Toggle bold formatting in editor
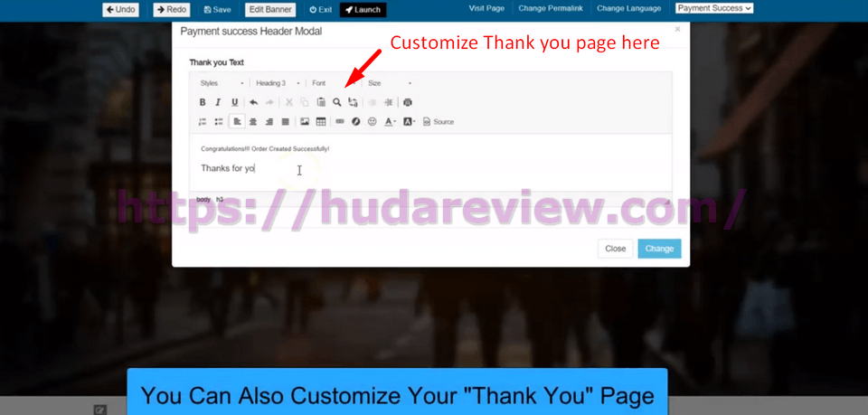 tap(203, 102)
